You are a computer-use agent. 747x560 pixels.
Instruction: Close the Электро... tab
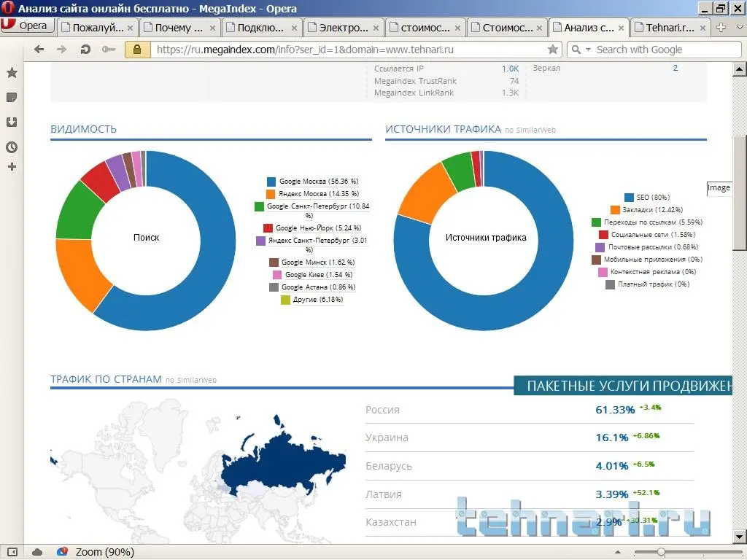pyautogui.click(x=376, y=28)
